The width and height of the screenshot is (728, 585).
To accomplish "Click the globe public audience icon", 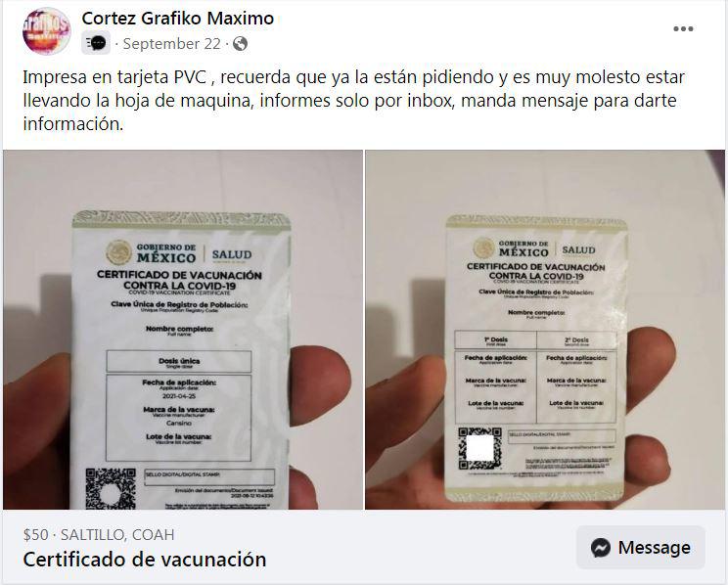I will [240, 44].
